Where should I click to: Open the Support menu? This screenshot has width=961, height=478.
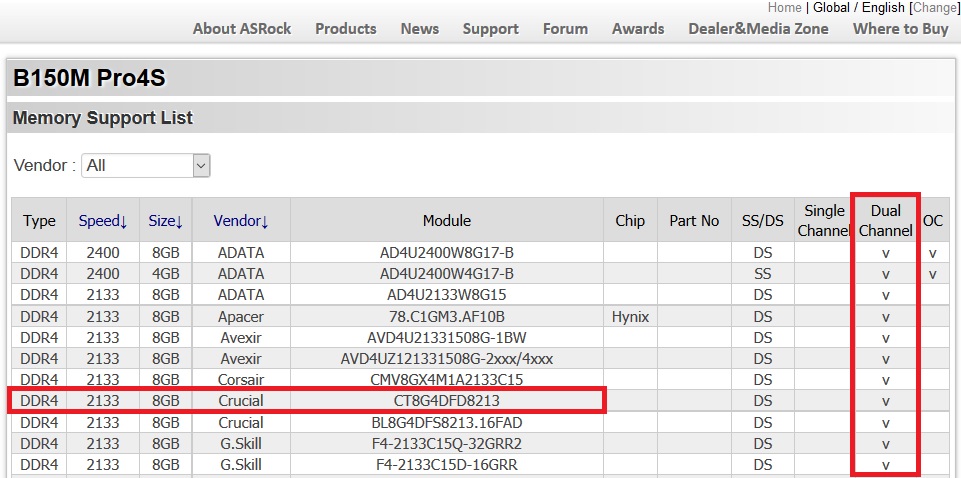tap(491, 29)
